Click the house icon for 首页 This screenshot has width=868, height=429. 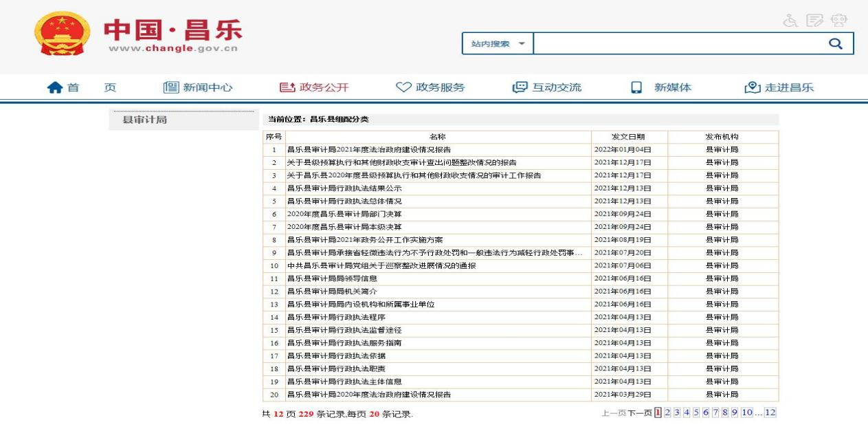point(54,87)
